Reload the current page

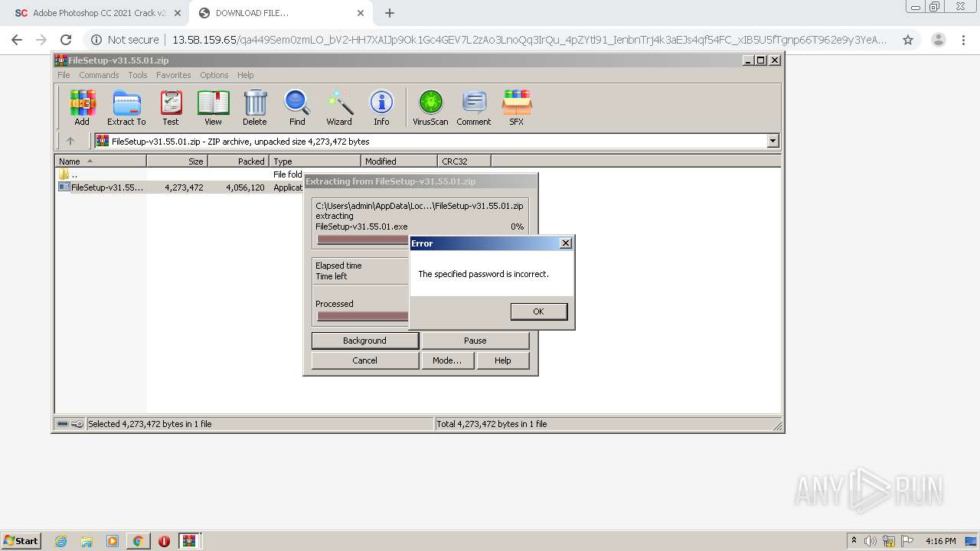click(66, 40)
